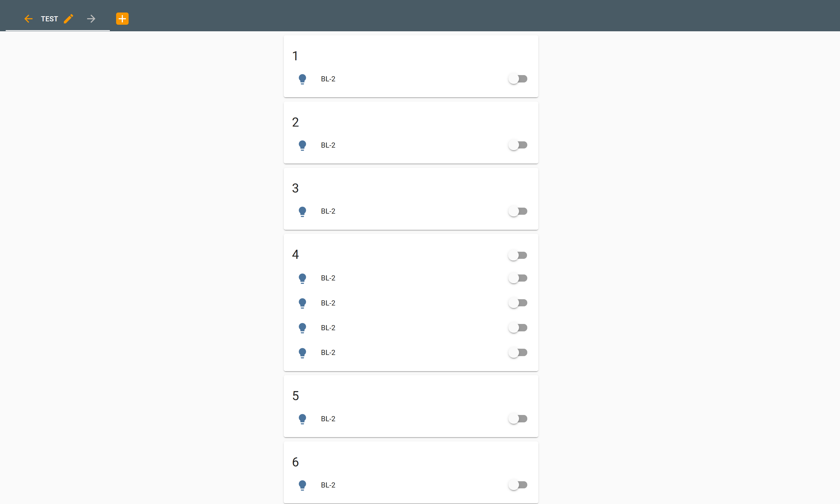
Task: Toggle the first BL-2 switch in room 4
Action: pos(518,278)
